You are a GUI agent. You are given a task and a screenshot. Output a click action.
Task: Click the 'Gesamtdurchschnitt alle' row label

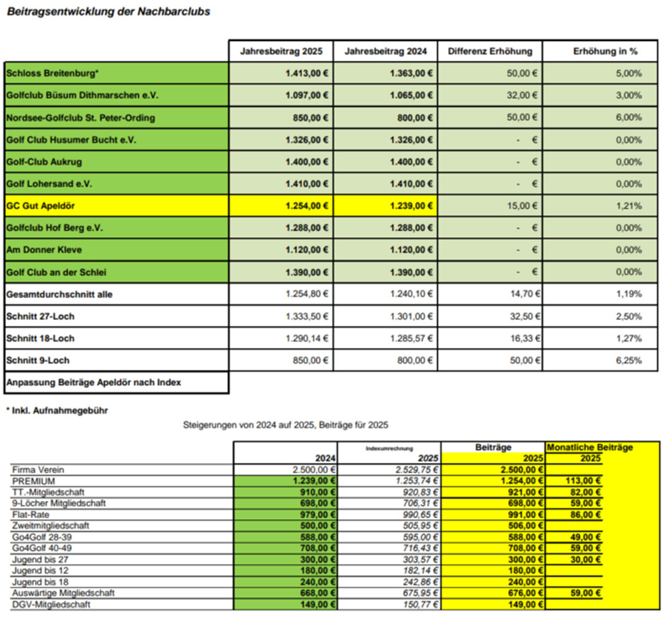60,294
